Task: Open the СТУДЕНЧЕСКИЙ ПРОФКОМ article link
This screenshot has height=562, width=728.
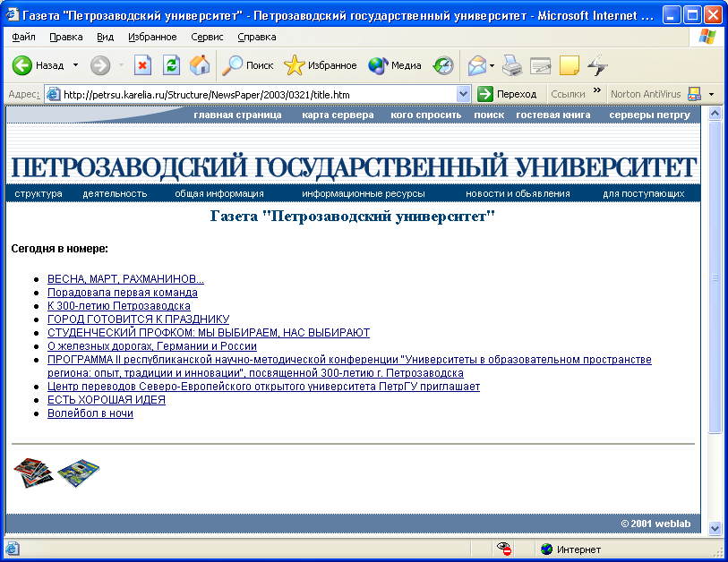Action: (209, 333)
